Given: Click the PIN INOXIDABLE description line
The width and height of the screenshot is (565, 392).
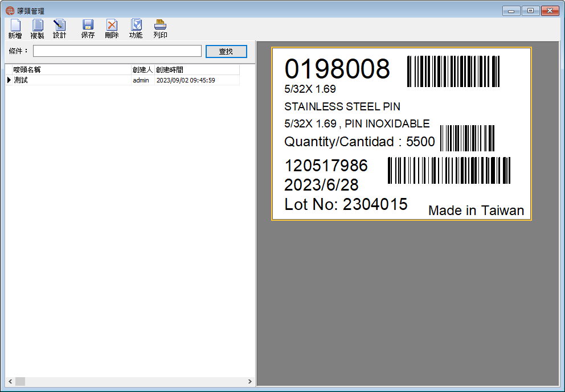Looking at the screenshot, I should [x=357, y=123].
